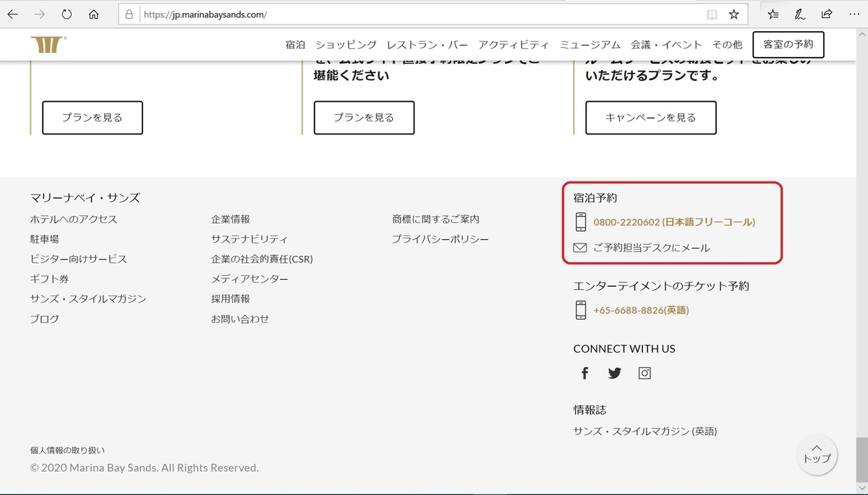Click the トップ back-to-top button
The height and width of the screenshot is (495, 868).
(x=817, y=454)
